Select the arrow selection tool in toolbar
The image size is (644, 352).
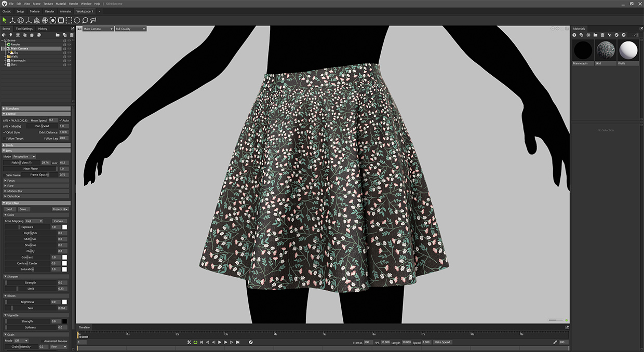coord(5,20)
